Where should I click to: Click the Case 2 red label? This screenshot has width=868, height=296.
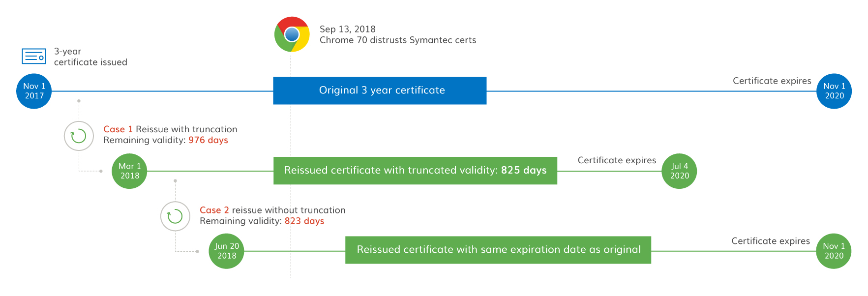tap(214, 210)
